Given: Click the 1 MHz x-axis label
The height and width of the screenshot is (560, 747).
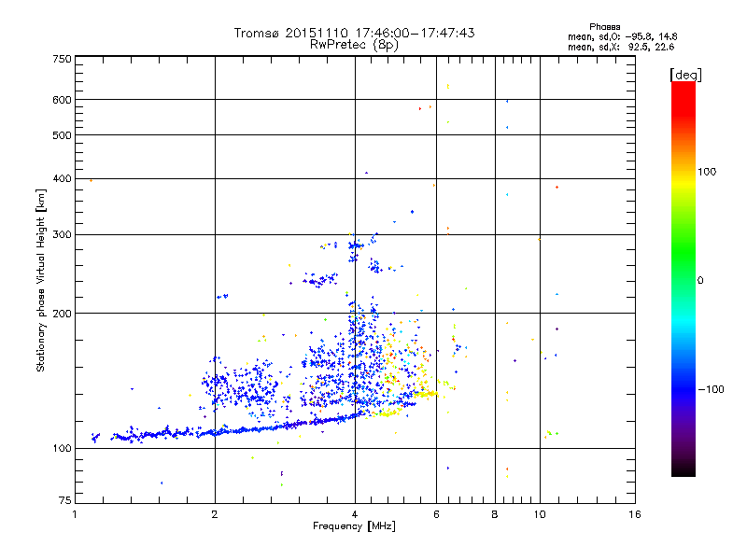Looking at the screenshot, I should 75,514.
